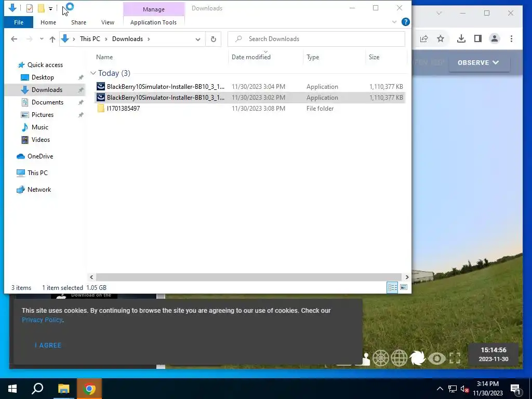This screenshot has height=399, width=532.
Task: Select BlackBerry10Simulator installer dated 3:02 PM
Action: point(250,97)
